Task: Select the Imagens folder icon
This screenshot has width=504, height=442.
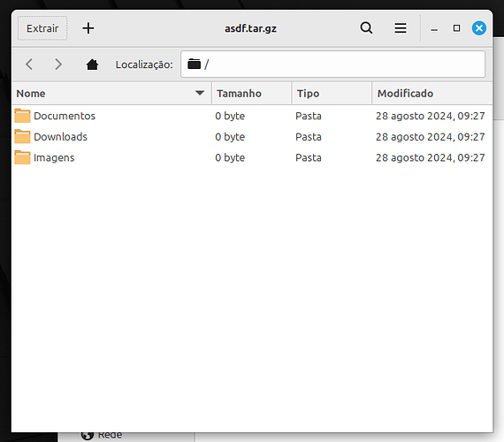Action: pyautogui.click(x=22, y=157)
